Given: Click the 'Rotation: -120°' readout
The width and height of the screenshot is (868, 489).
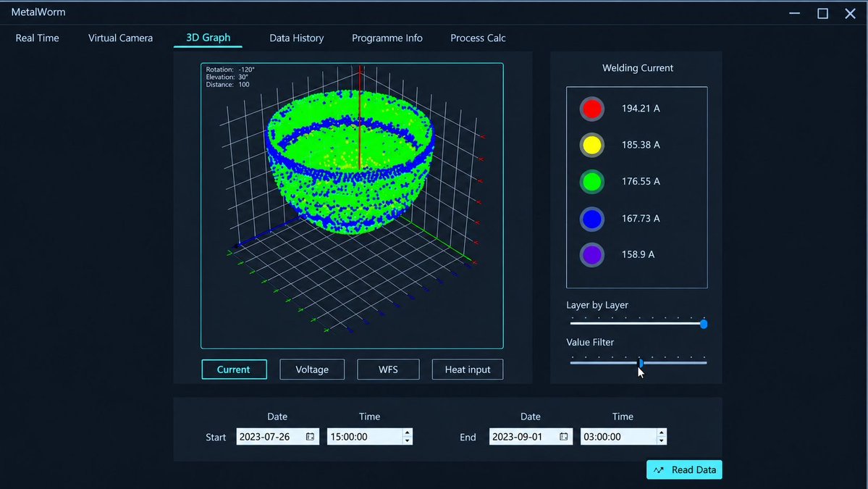Looking at the screenshot, I should [230, 70].
